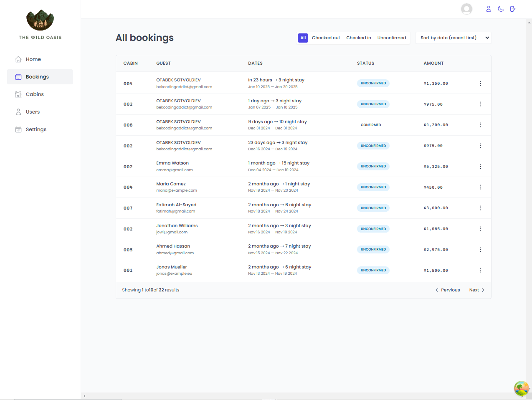Open Cabins page from sidebar

35,94
